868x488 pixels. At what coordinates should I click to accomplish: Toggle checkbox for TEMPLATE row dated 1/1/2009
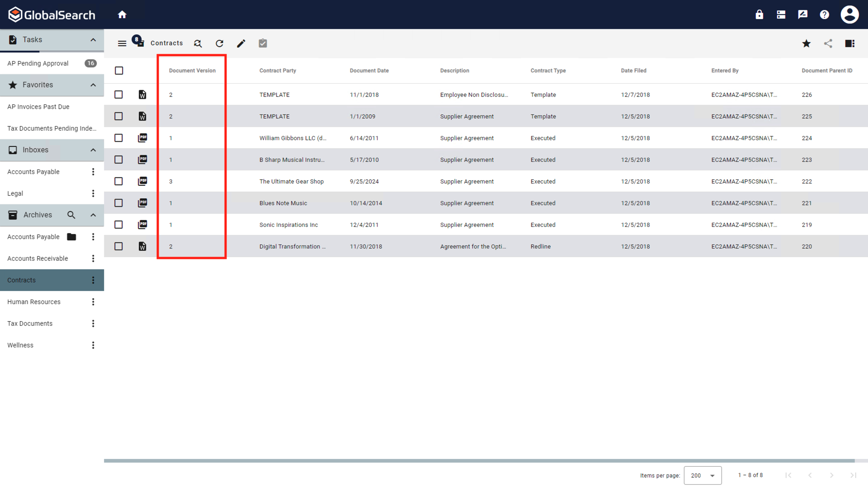click(118, 116)
